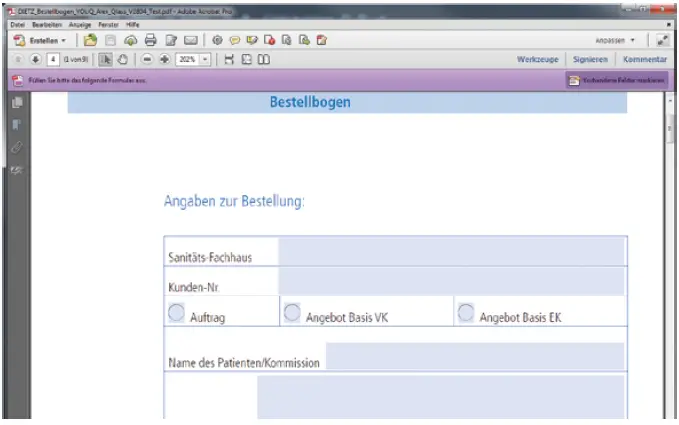Click the fit full page icon
This screenshot has height=425, width=679.
pos(246,59)
